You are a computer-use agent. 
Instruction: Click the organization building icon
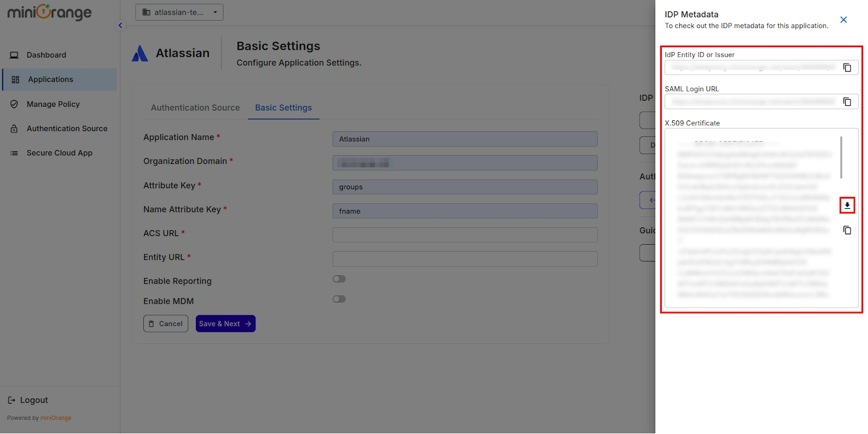pos(146,12)
